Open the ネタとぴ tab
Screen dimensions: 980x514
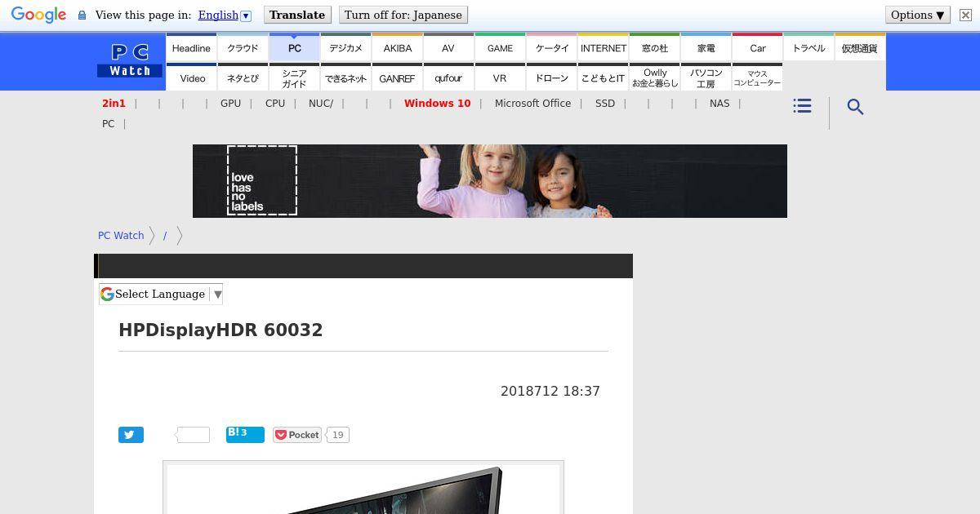[243, 78]
